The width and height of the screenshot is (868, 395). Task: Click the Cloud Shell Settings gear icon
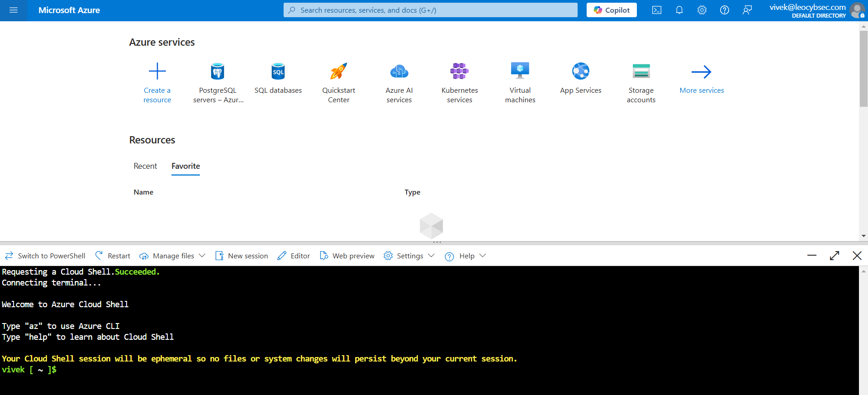[388, 256]
